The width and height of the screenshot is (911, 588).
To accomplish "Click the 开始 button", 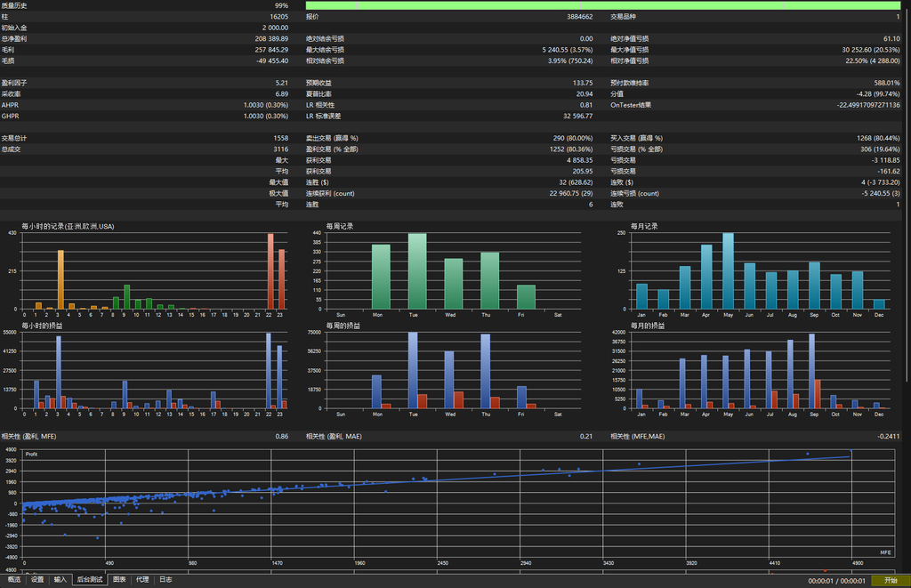I will [891, 581].
